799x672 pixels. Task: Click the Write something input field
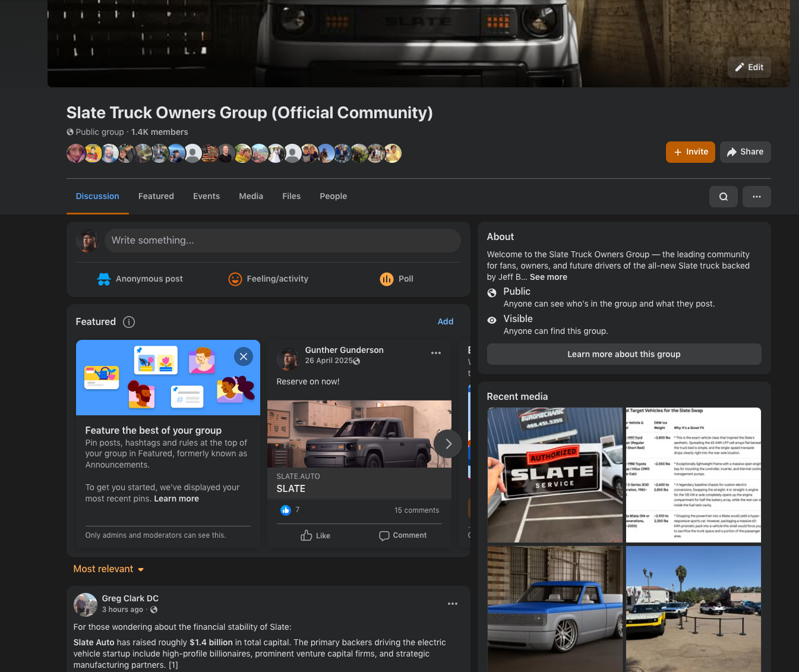click(x=283, y=241)
